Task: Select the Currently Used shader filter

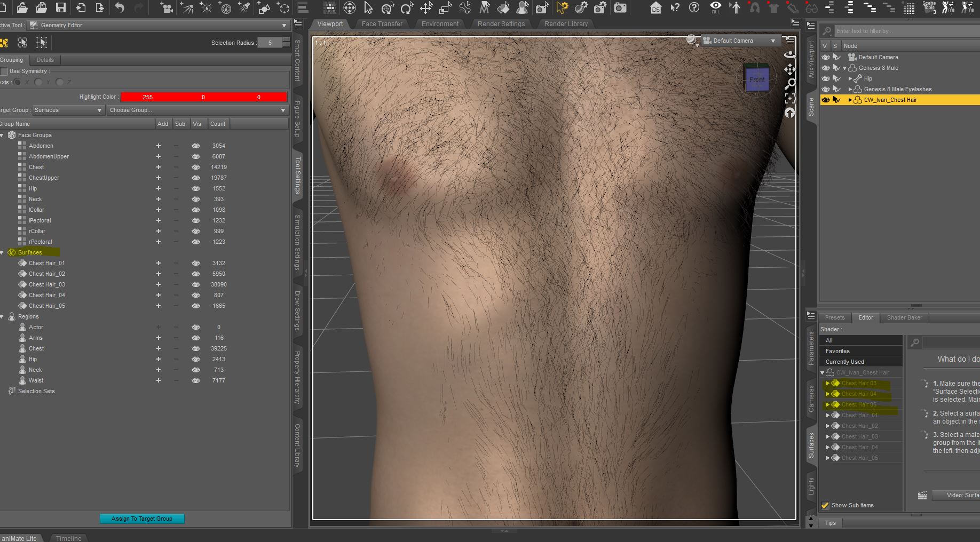Action: (860, 362)
